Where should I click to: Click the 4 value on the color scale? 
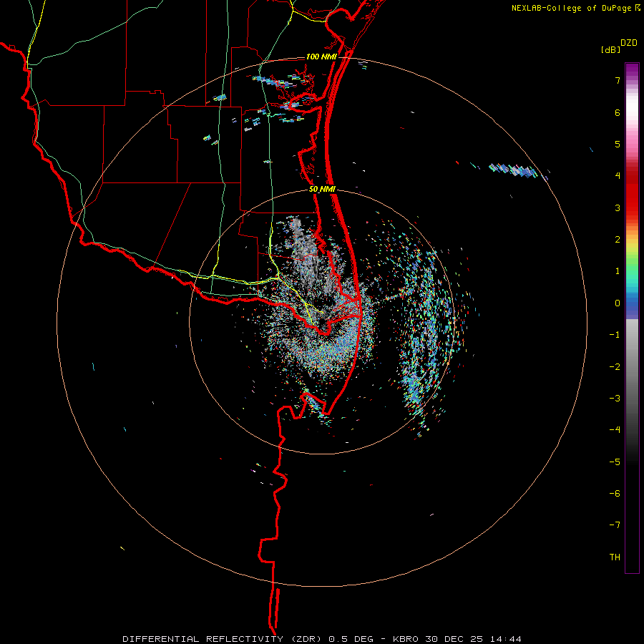(x=618, y=176)
